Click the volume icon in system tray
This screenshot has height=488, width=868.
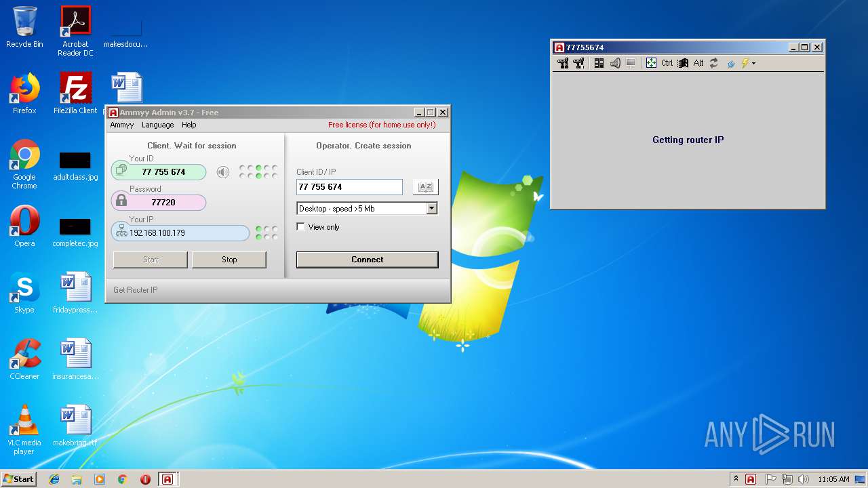point(803,479)
